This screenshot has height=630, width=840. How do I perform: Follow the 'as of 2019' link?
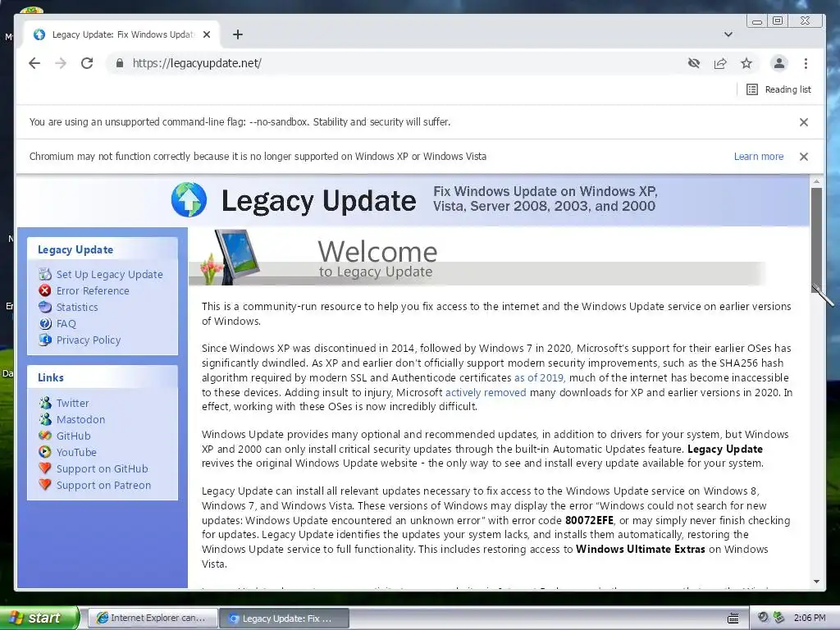(538, 377)
